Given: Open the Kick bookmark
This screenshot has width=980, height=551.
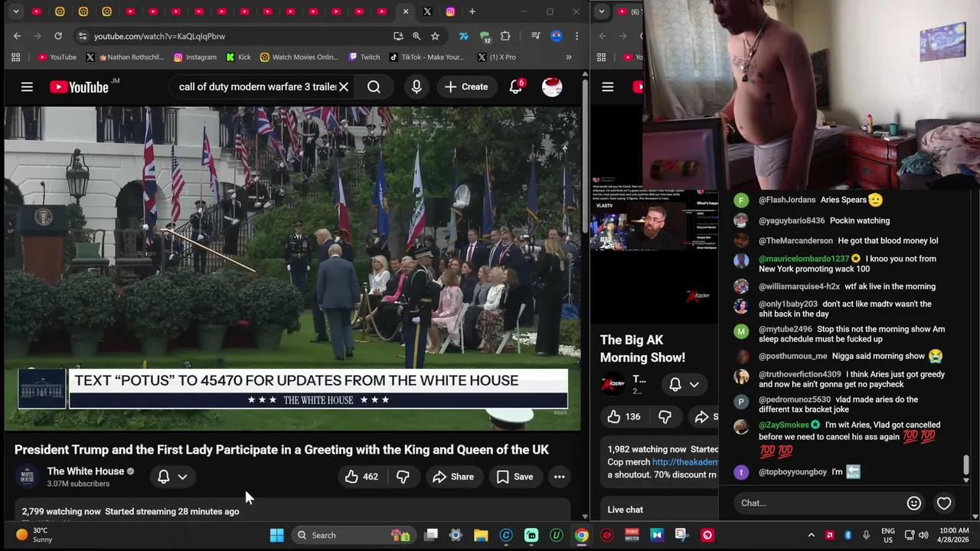Looking at the screenshot, I should tap(238, 57).
